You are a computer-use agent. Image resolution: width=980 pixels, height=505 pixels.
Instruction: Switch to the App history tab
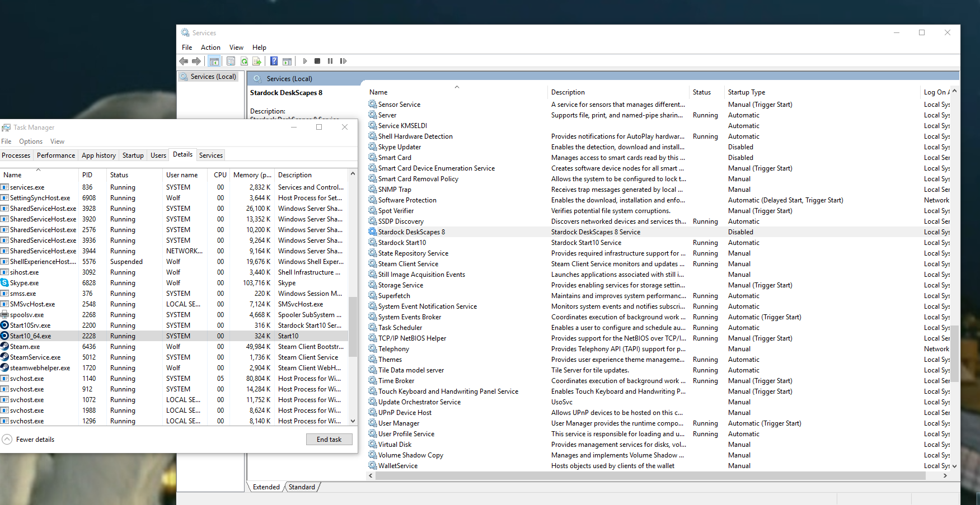[99, 155]
